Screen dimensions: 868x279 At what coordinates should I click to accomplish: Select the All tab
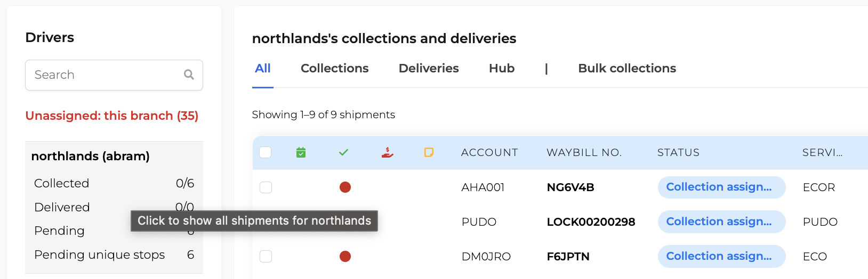point(263,68)
